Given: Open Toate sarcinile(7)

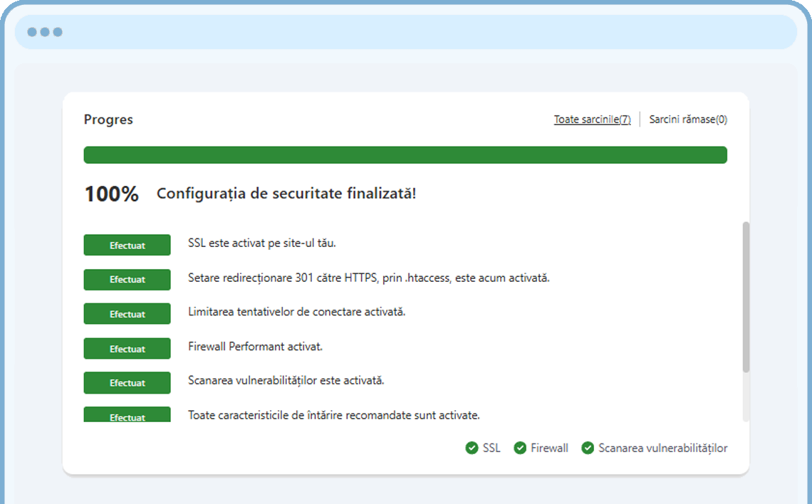Looking at the screenshot, I should 592,119.
